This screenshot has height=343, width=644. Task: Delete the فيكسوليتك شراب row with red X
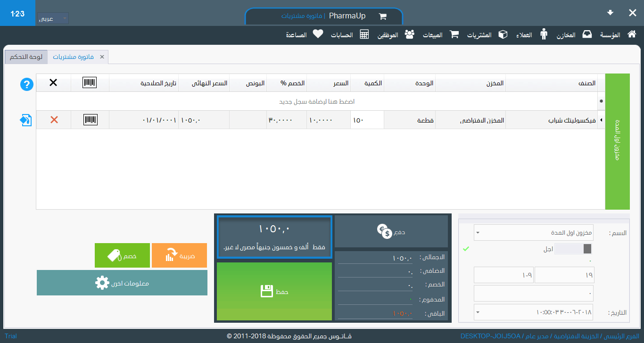[54, 120]
